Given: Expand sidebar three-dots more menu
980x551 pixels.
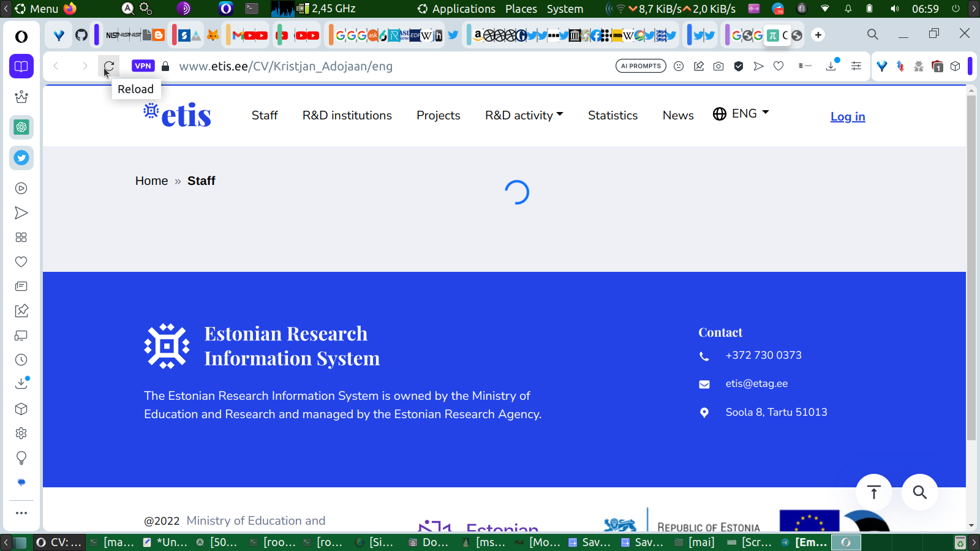Looking at the screenshot, I should coord(21,513).
